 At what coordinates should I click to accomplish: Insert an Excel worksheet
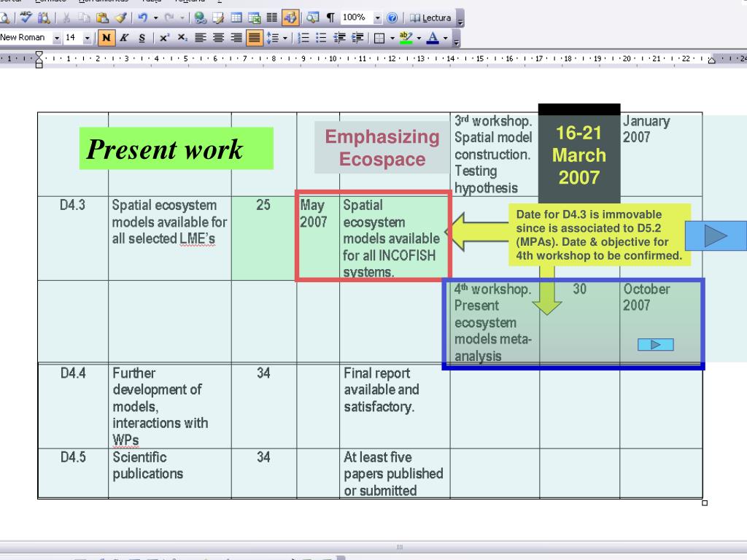coord(255,18)
